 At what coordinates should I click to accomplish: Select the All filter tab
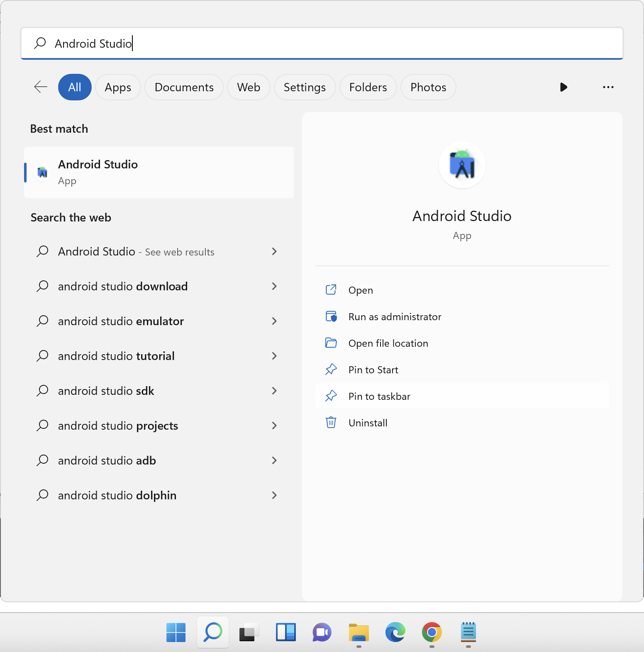(x=75, y=87)
